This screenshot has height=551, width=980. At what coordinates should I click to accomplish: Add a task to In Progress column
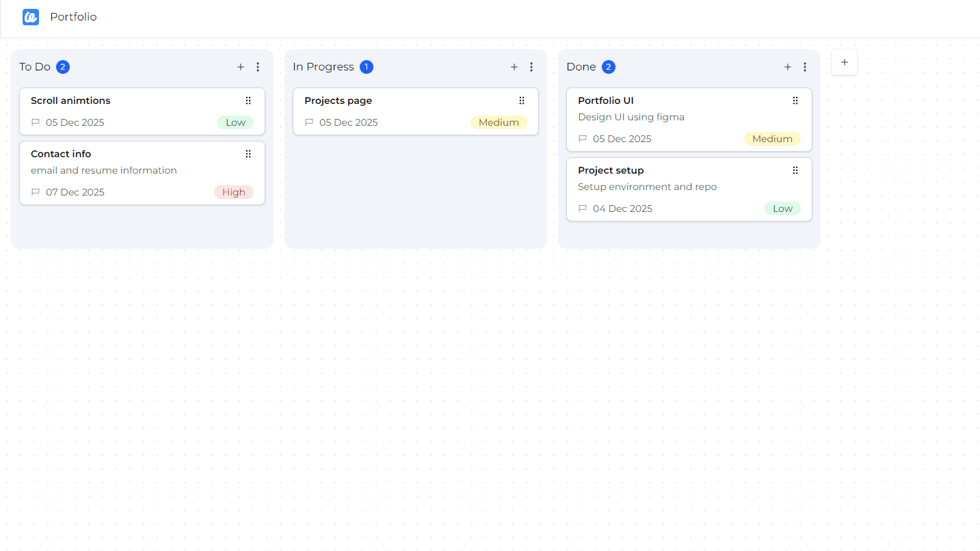(514, 67)
